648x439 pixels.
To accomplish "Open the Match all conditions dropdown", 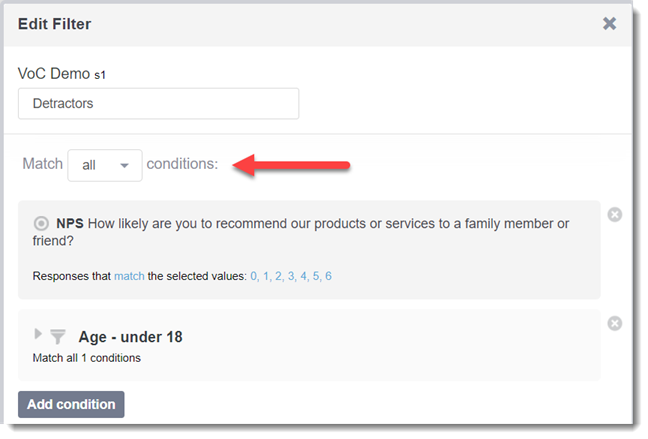I will pyautogui.click(x=105, y=165).
